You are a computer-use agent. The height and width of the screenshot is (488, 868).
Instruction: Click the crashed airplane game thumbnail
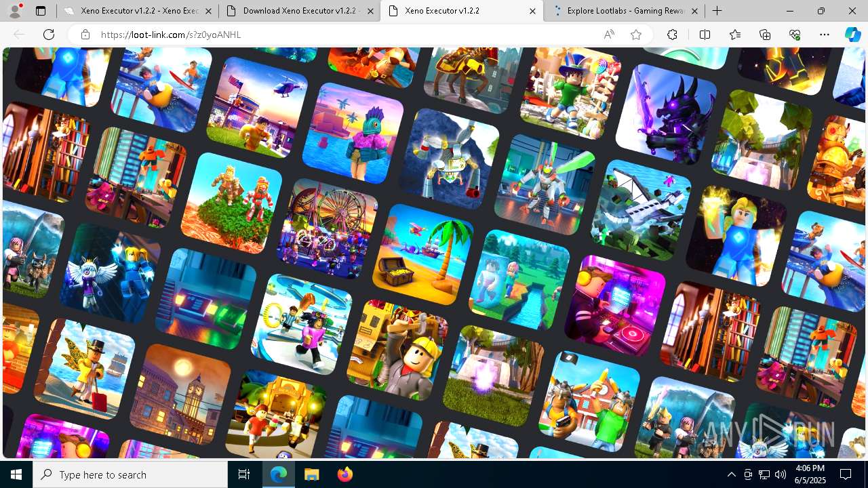[x=641, y=210]
